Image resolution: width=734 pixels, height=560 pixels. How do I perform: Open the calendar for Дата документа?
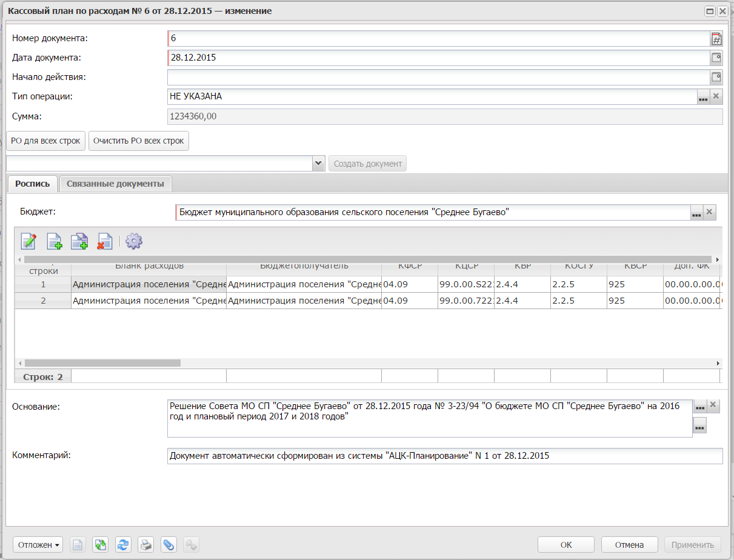click(716, 58)
